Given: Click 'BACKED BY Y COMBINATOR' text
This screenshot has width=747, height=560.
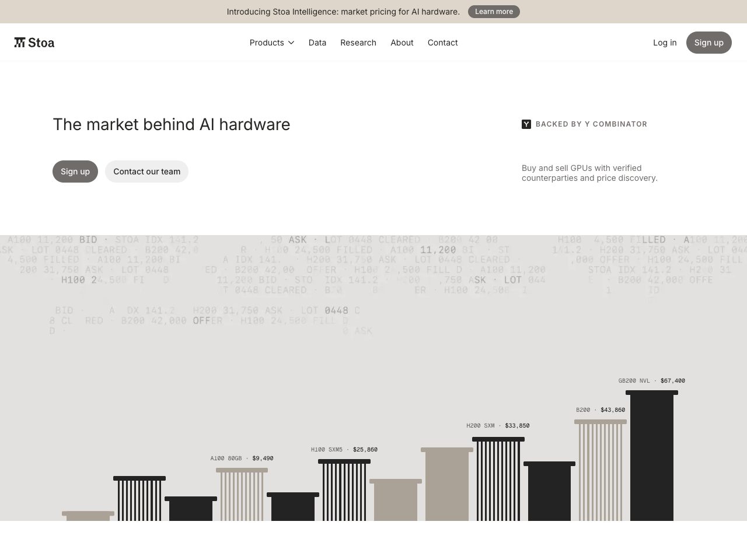Looking at the screenshot, I should [x=591, y=124].
